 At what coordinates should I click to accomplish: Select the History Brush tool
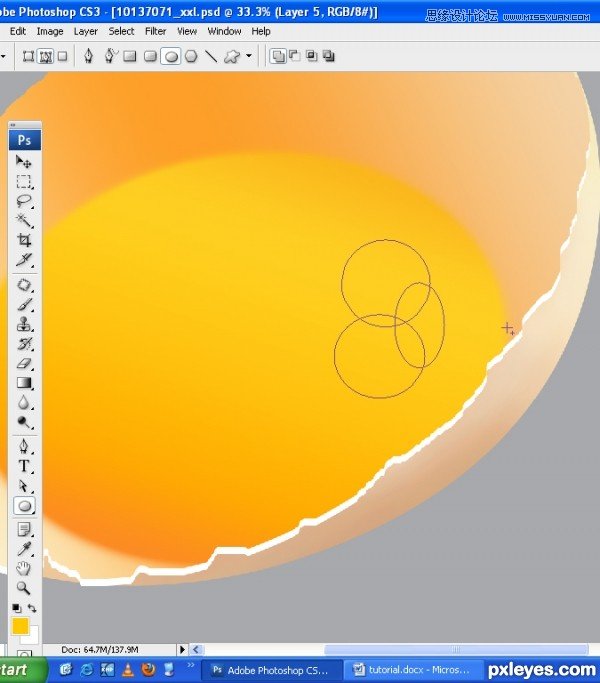pyautogui.click(x=24, y=344)
